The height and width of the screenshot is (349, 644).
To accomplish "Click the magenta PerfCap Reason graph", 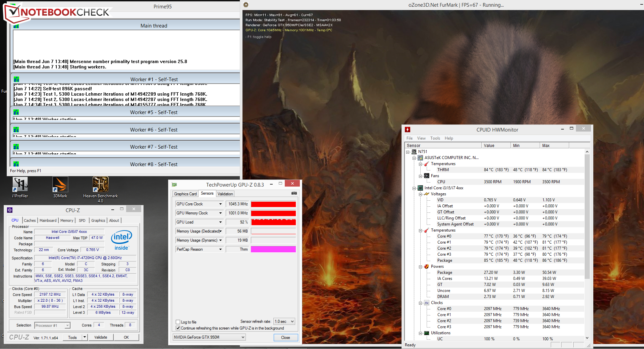I will pyautogui.click(x=273, y=249).
